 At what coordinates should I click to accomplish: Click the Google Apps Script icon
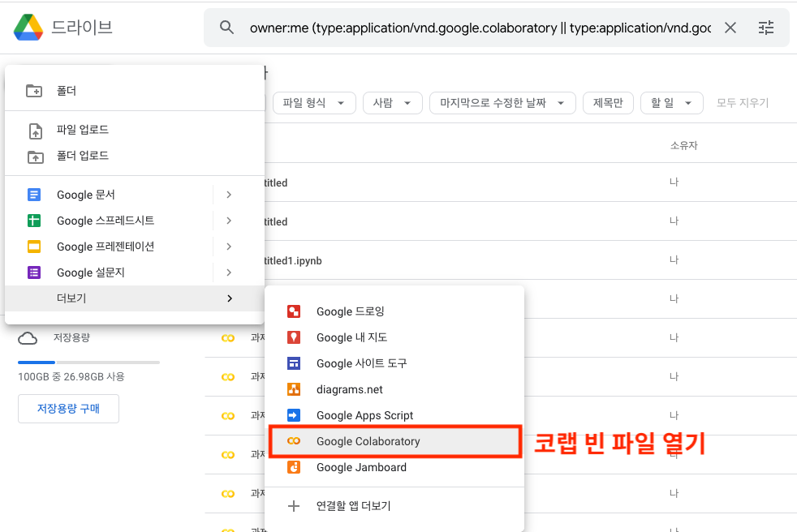pos(294,415)
